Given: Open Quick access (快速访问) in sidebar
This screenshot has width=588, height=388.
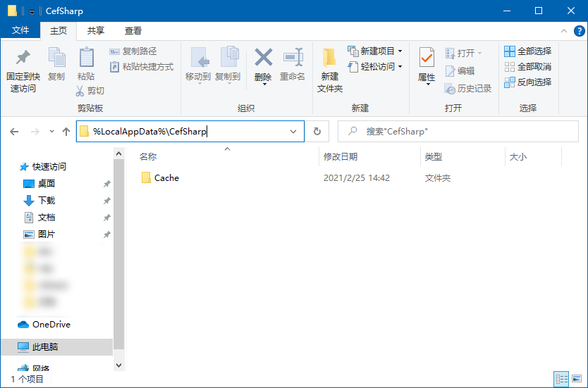Looking at the screenshot, I should pyautogui.click(x=43, y=167).
